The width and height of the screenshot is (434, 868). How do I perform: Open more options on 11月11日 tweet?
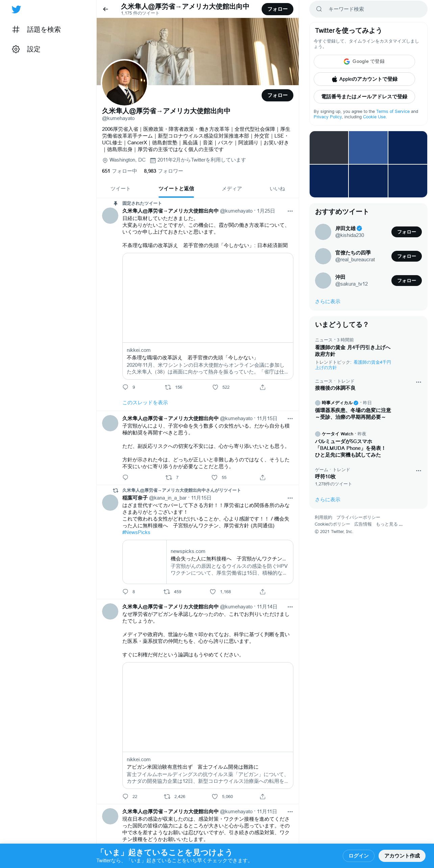(x=290, y=812)
